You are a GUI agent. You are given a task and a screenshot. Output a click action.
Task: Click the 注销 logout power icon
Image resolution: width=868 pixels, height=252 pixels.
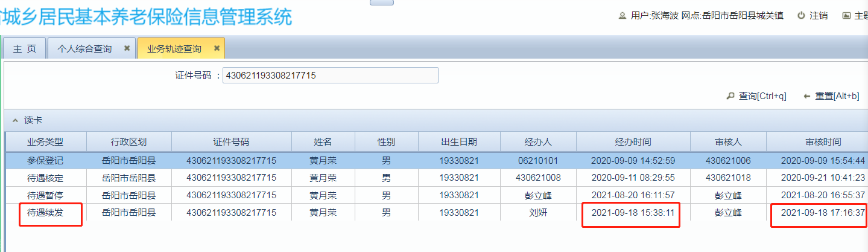point(801,16)
